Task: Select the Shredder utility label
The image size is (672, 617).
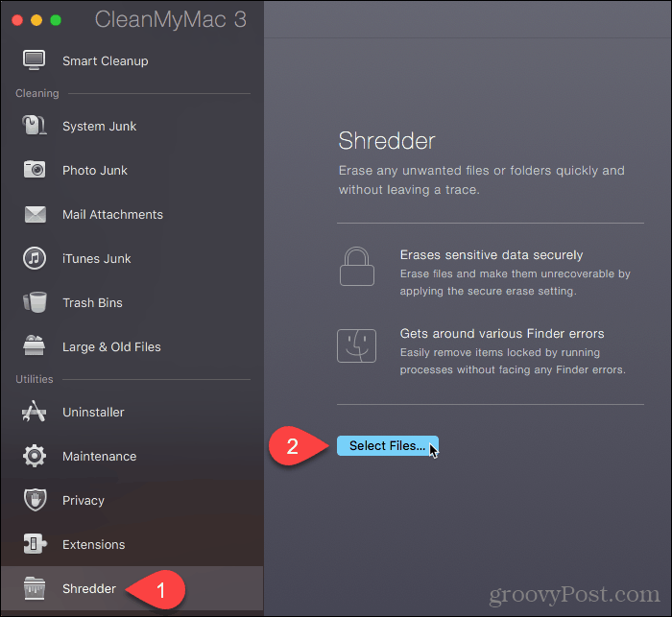Action: tap(89, 588)
